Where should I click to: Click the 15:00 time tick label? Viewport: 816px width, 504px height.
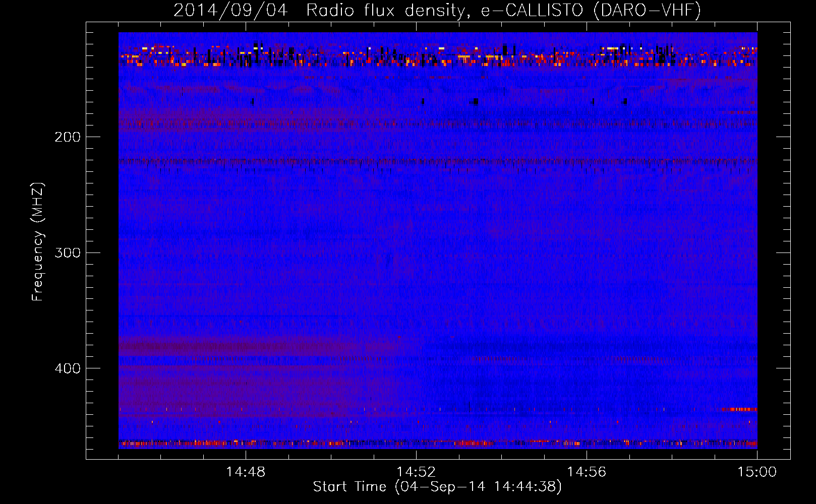(x=757, y=472)
